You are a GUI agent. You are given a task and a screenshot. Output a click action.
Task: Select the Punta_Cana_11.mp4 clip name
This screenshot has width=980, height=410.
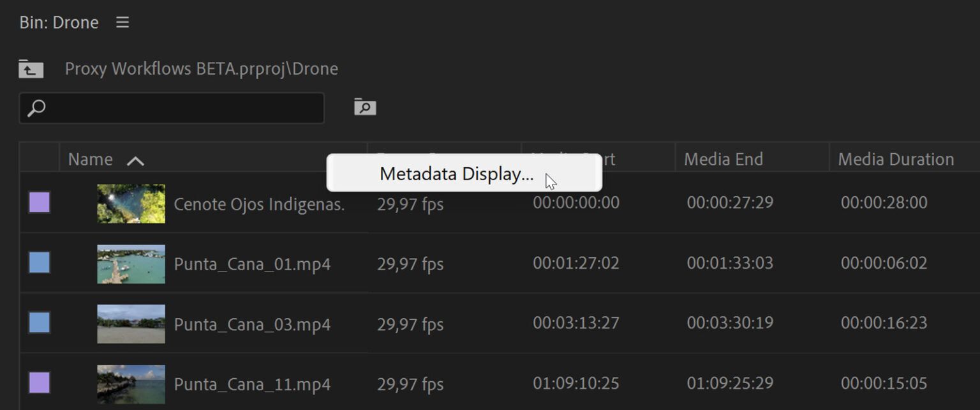[252, 384]
